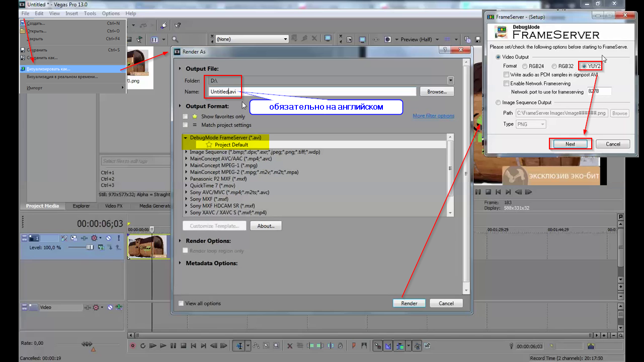Open Track FX on video track 1
The height and width of the screenshot is (362, 644).
84,238
